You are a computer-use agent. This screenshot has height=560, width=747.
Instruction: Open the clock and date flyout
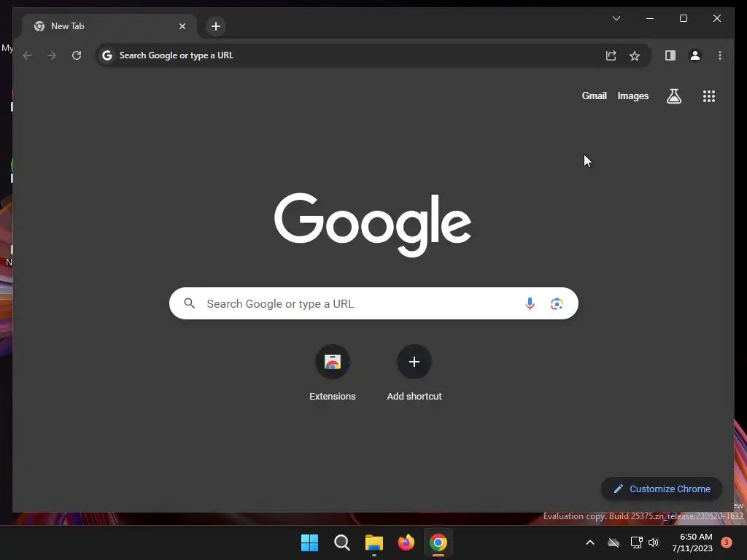692,542
